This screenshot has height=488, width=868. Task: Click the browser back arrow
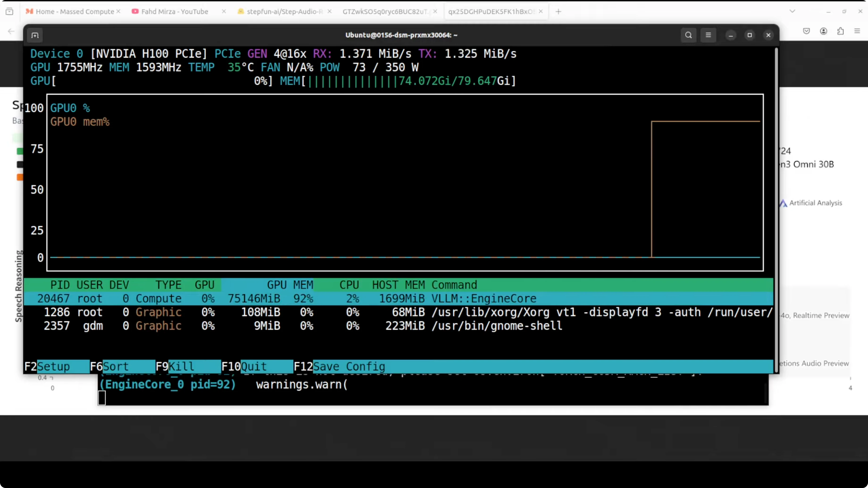11,31
